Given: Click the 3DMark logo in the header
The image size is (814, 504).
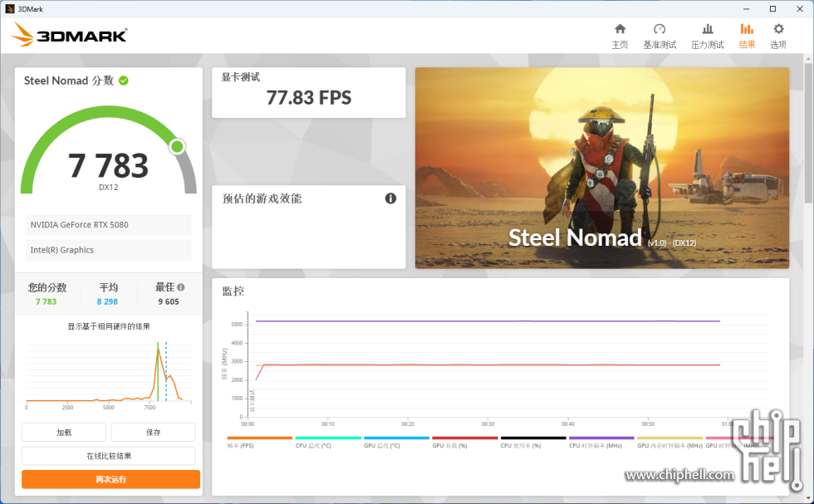Looking at the screenshot, I should click(x=69, y=35).
